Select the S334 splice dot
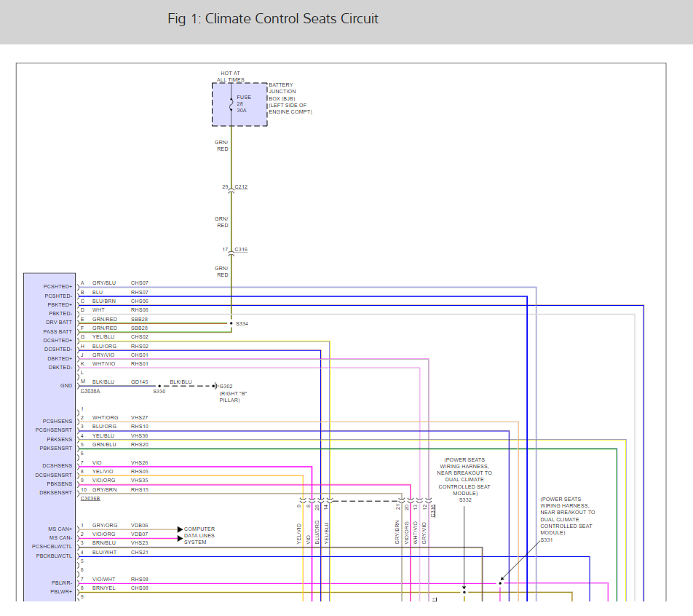The width and height of the screenshot is (693, 616). point(231,323)
